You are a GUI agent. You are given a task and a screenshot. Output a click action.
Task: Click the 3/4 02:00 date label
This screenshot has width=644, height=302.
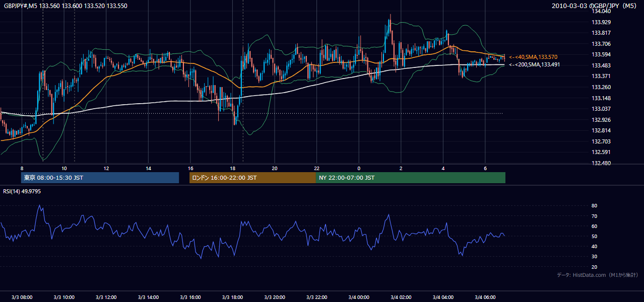click(x=401, y=297)
